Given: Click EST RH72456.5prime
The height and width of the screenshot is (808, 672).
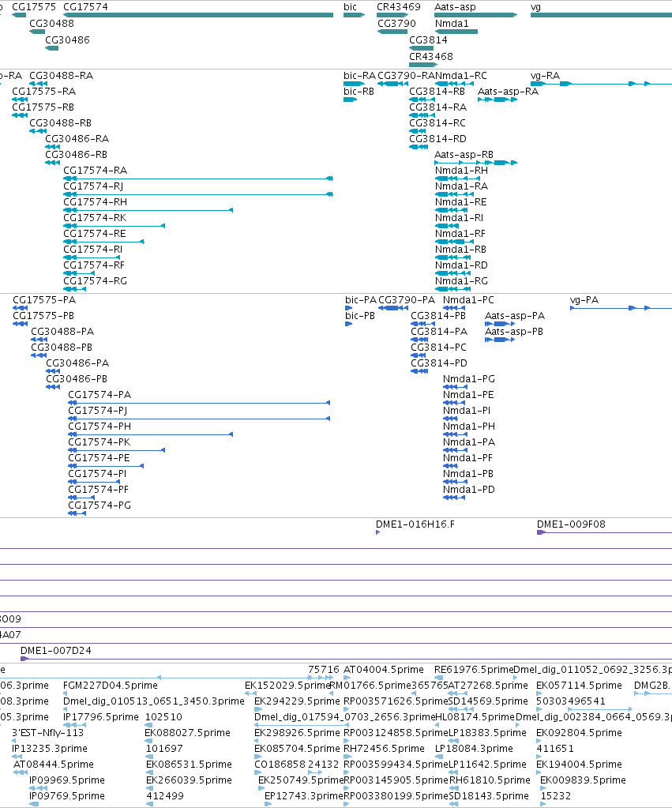Looking at the screenshot, I should (x=385, y=749).
